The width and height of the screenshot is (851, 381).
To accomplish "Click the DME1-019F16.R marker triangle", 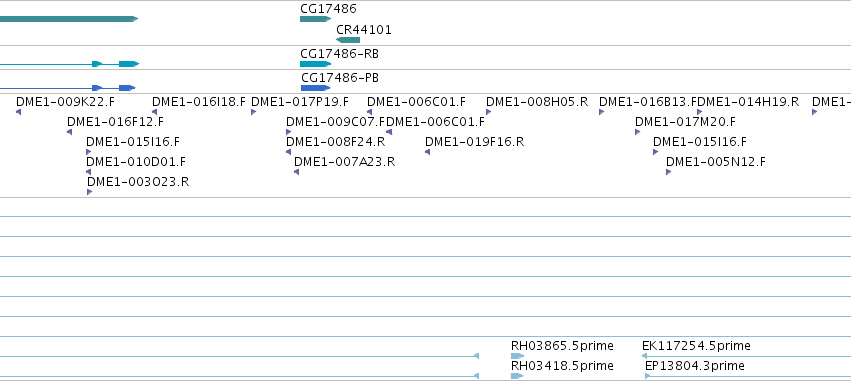I will [428, 152].
